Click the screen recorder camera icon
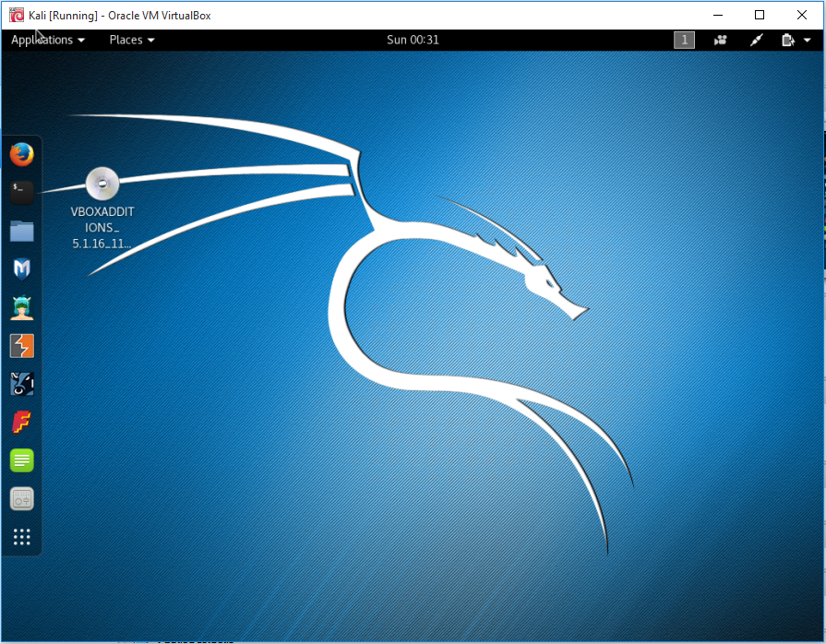Screen dimensions: 826x644 point(720,40)
